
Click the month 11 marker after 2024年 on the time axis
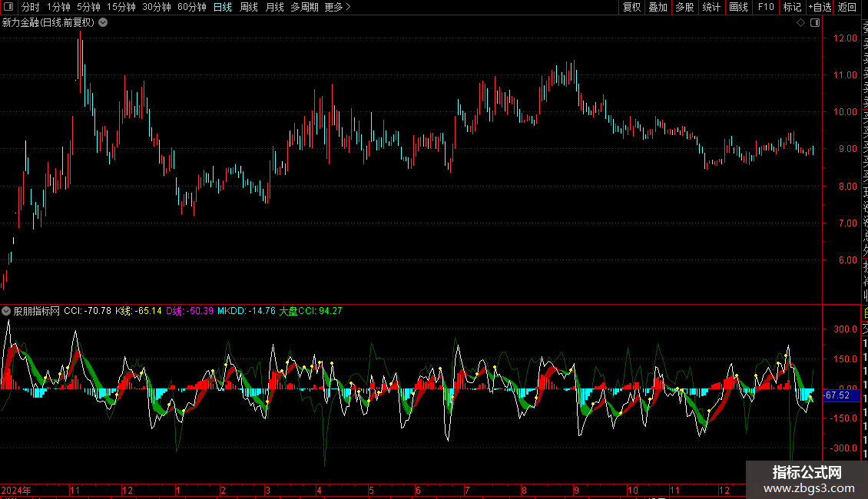click(75, 490)
